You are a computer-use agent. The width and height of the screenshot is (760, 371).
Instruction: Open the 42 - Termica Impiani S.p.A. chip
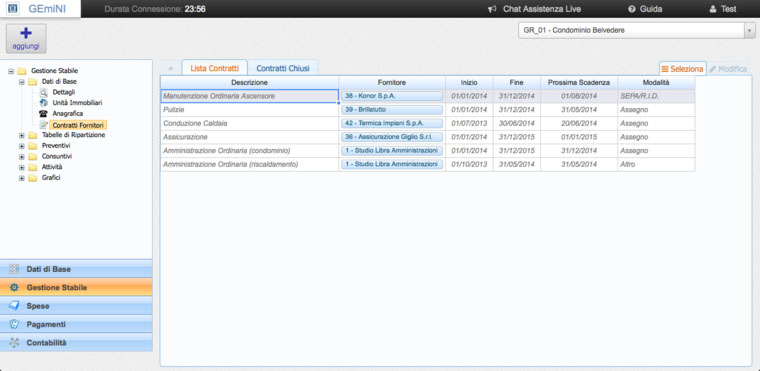392,123
